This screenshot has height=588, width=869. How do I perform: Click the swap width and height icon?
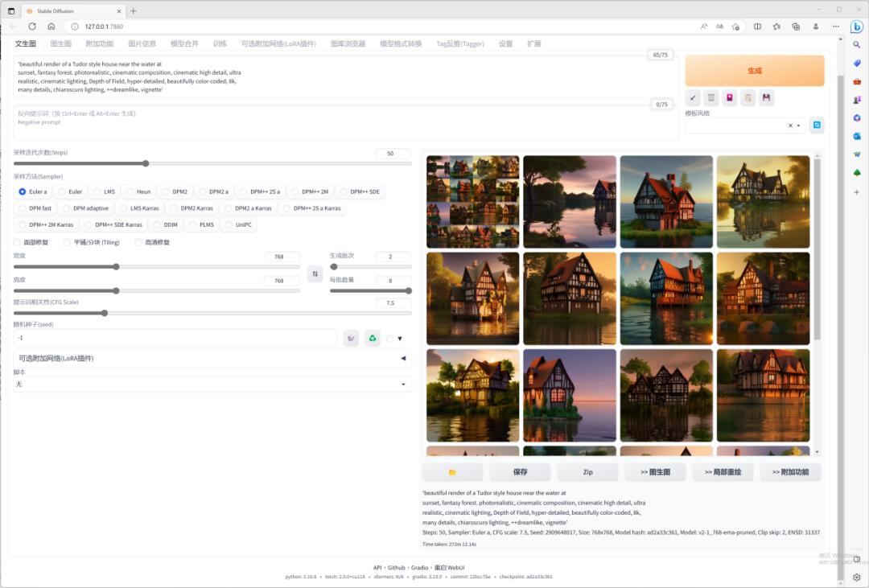(315, 273)
